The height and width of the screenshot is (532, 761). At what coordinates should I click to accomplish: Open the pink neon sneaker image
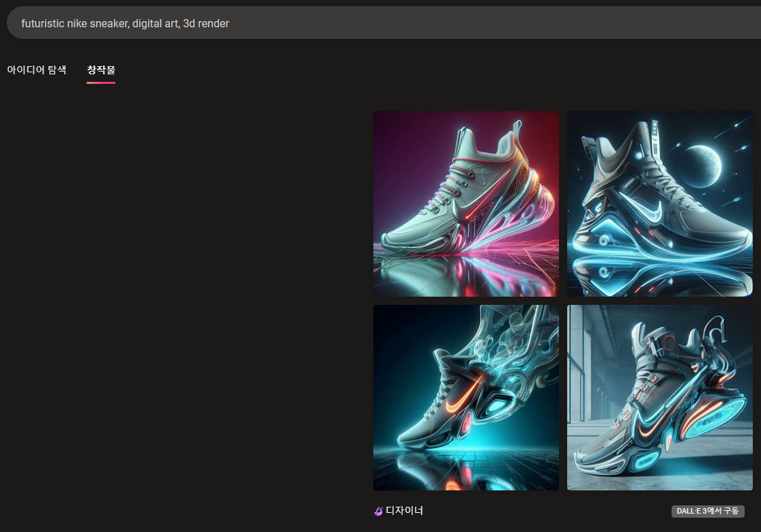click(x=466, y=204)
